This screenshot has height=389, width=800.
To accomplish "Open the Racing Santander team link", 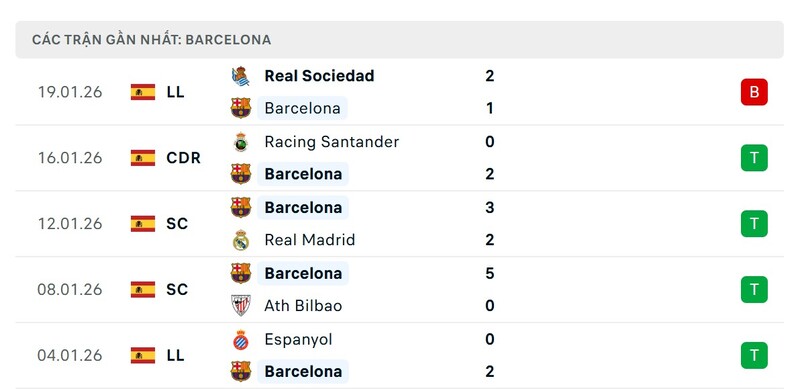I will 332,142.
